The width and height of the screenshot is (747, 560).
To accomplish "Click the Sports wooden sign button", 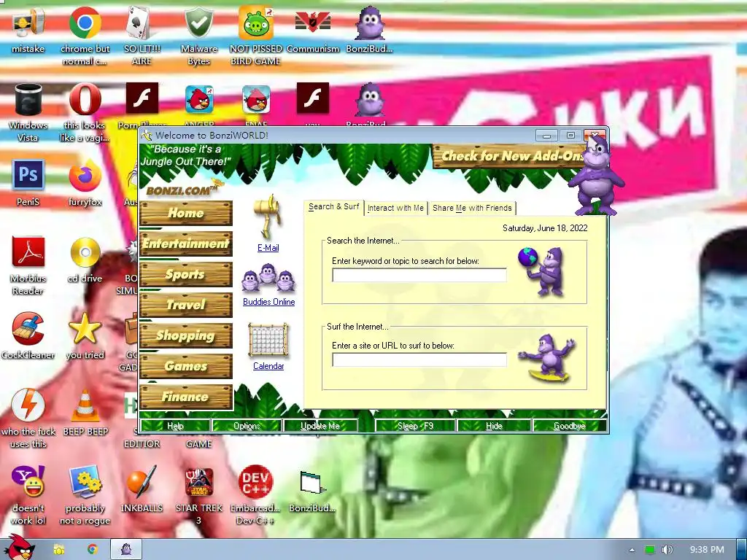I will (x=186, y=274).
